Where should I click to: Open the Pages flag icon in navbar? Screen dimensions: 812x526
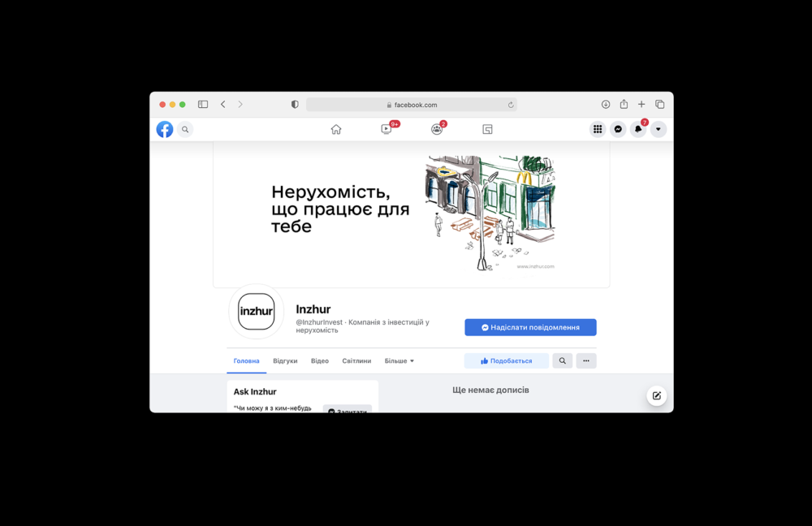[x=487, y=129]
